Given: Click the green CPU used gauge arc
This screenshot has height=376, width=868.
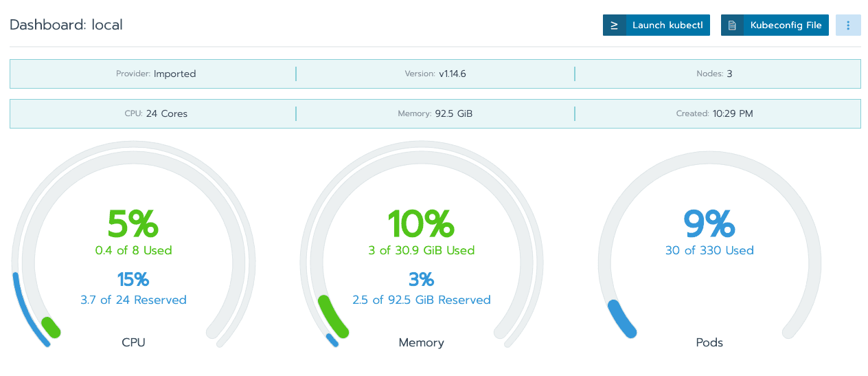Looking at the screenshot, I should 51,327.
